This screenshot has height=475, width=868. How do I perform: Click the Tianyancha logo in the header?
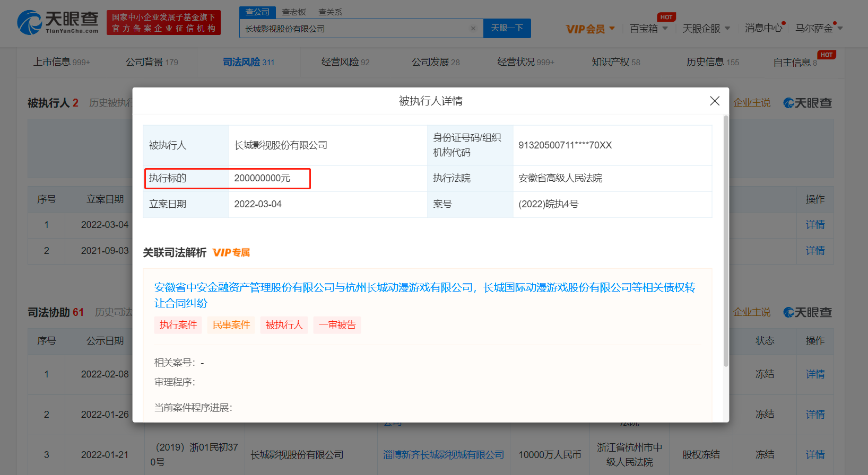coord(58,22)
